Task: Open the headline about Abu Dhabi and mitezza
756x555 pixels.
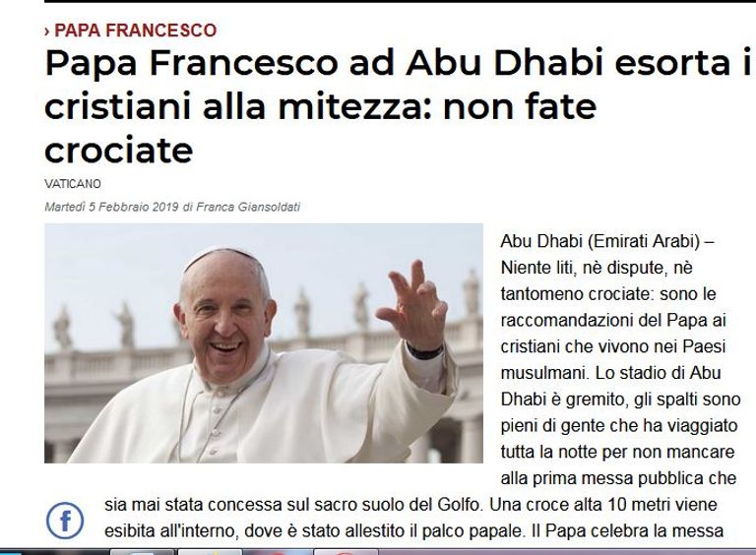Action: click(398, 105)
